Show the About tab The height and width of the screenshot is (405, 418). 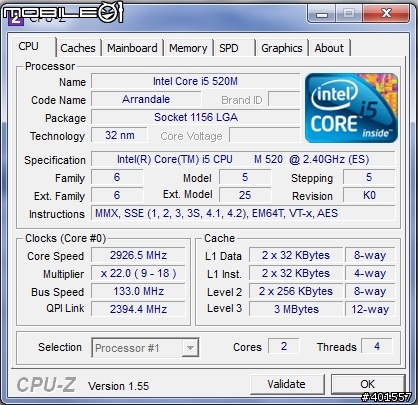329,48
